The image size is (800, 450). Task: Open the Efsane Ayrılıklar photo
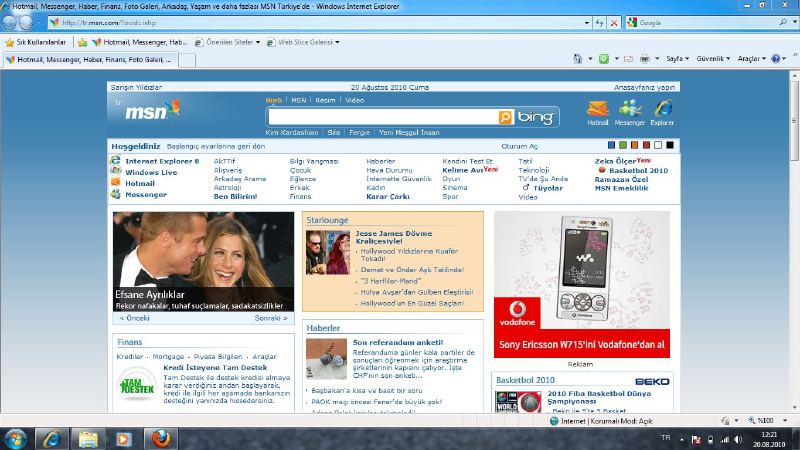203,262
